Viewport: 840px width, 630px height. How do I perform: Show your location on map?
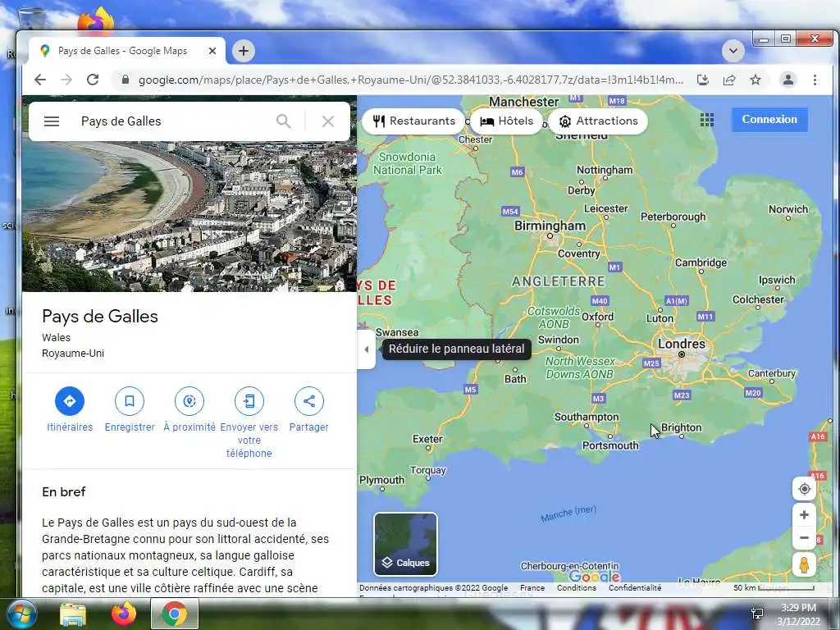coord(804,489)
